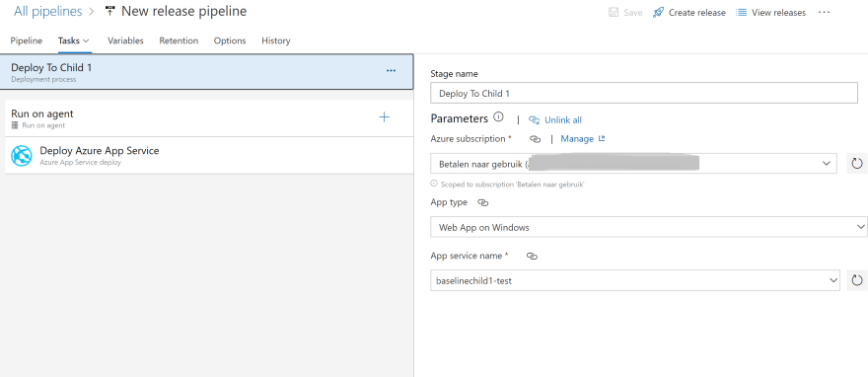Click the Unlink all link

(555, 120)
